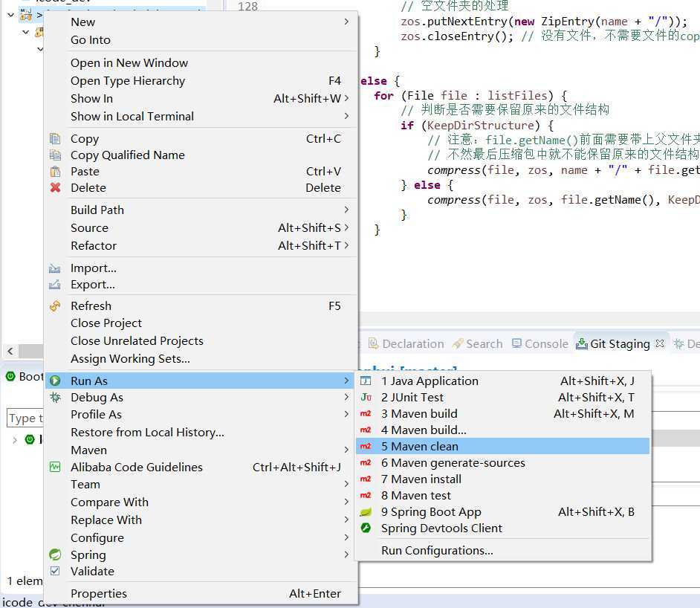
Task: Click the Maven project icon in explorer
Action: (26, 15)
